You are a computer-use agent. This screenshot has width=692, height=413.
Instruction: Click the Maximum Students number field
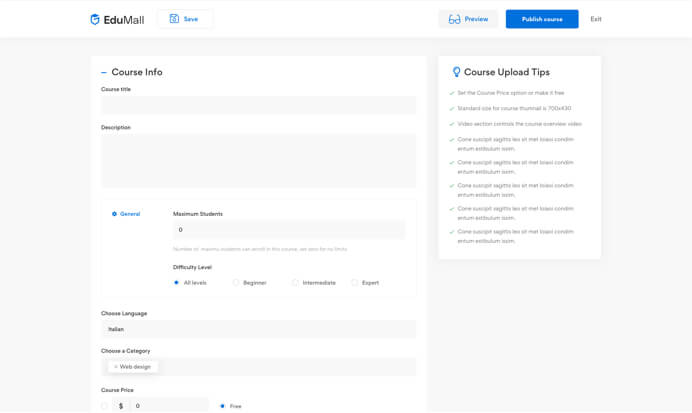pos(288,230)
